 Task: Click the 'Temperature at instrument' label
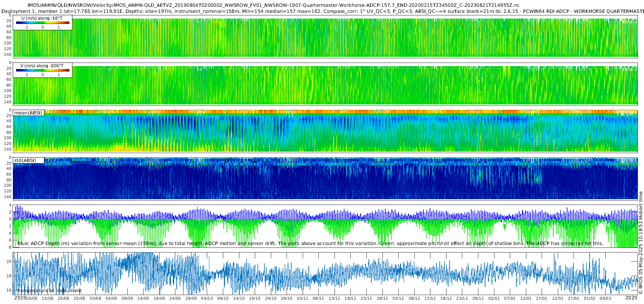[x=49, y=291]
